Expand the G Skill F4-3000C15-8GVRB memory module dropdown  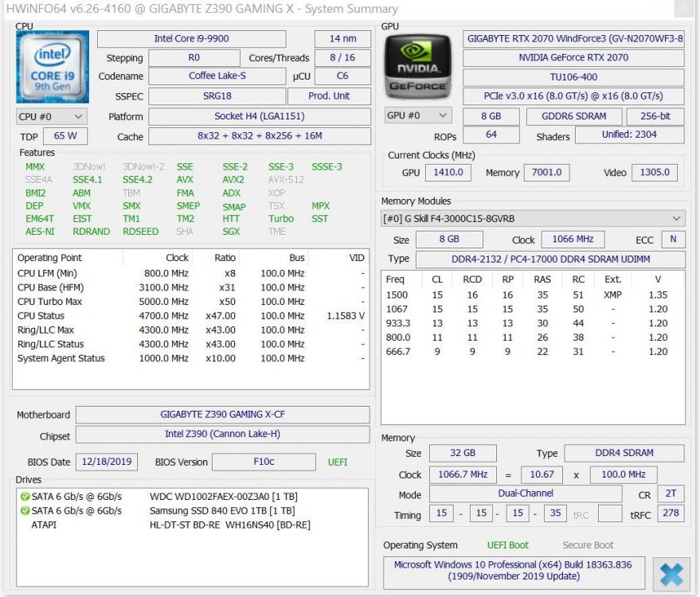533,219
